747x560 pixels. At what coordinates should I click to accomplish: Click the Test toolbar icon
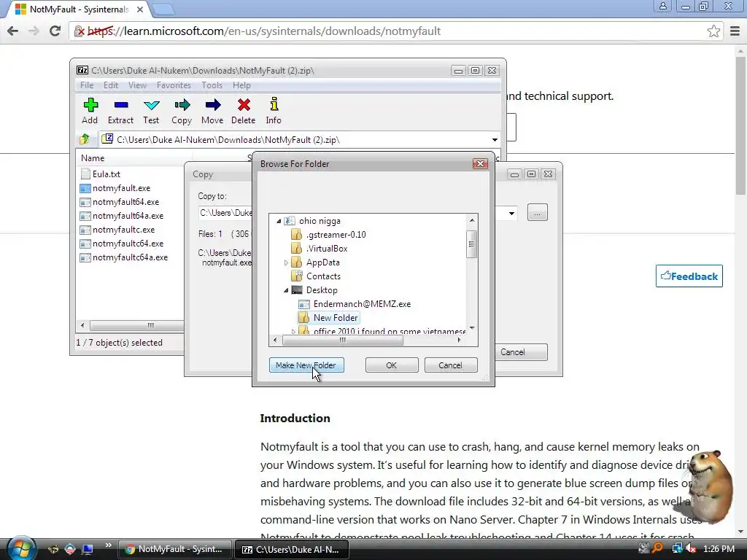point(151,111)
